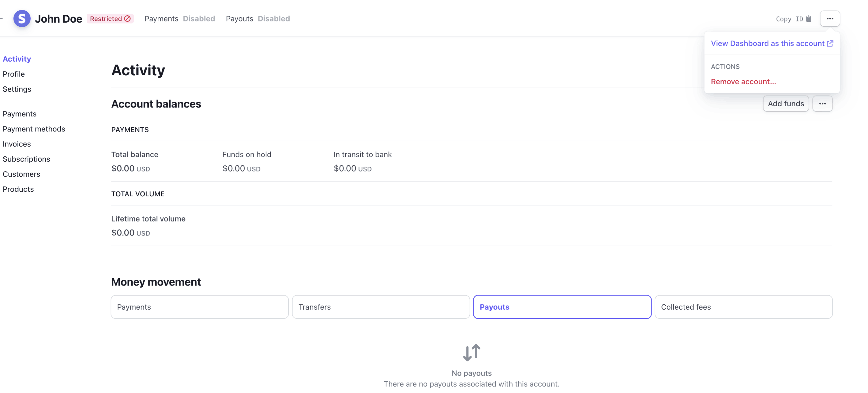Navigate to Profile in left sidebar
The height and width of the screenshot is (393, 868).
13,73
